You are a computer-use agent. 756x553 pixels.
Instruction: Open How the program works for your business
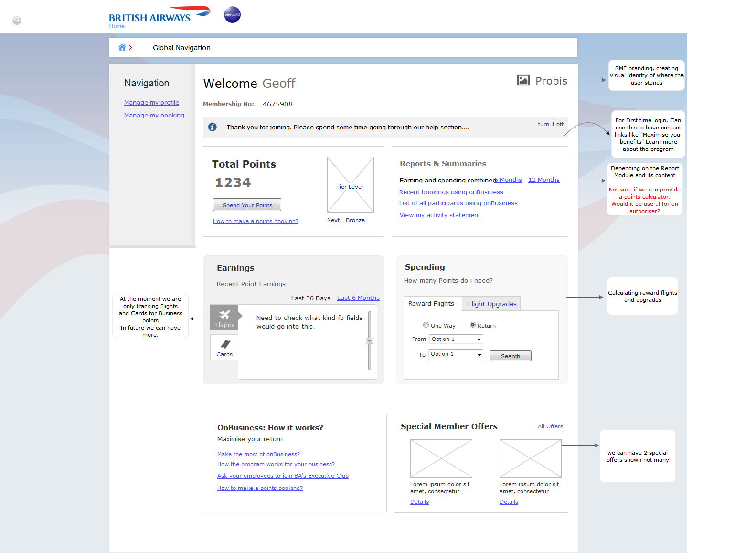pyautogui.click(x=276, y=464)
